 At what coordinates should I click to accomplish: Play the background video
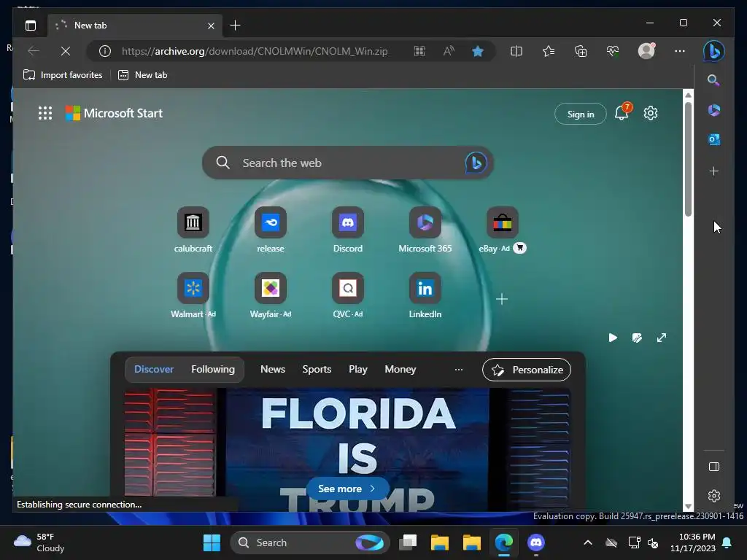click(x=613, y=338)
